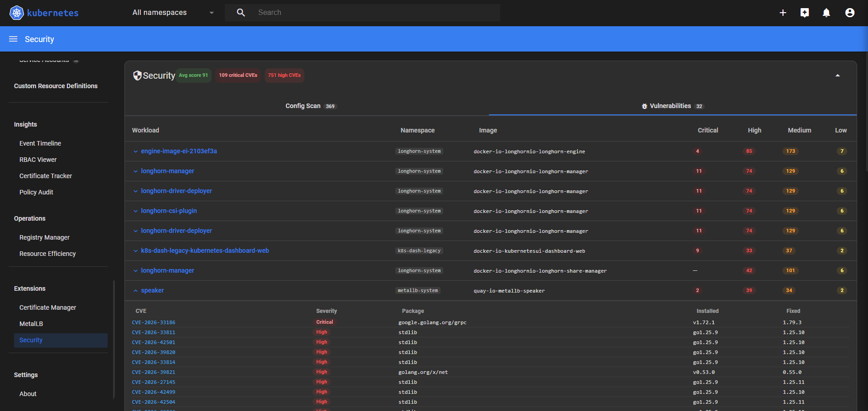Go to RBAC Viewer
The height and width of the screenshot is (411, 868).
[x=38, y=160]
